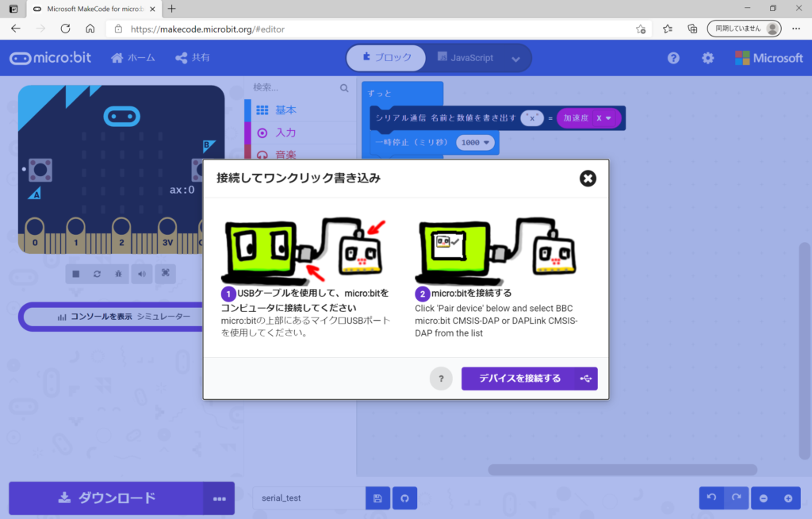Click the help question mark in dialog
The height and width of the screenshot is (519, 812).
click(441, 379)
